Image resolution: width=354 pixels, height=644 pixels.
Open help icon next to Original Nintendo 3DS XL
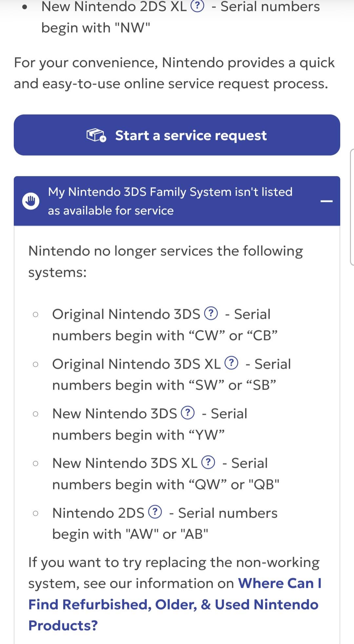point(232,363)
